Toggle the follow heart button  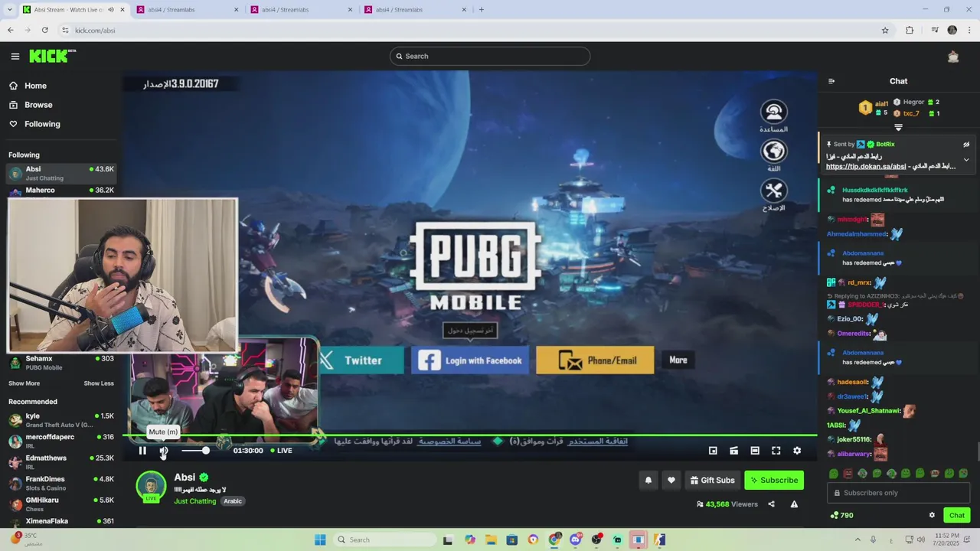[x=671, y=481]
